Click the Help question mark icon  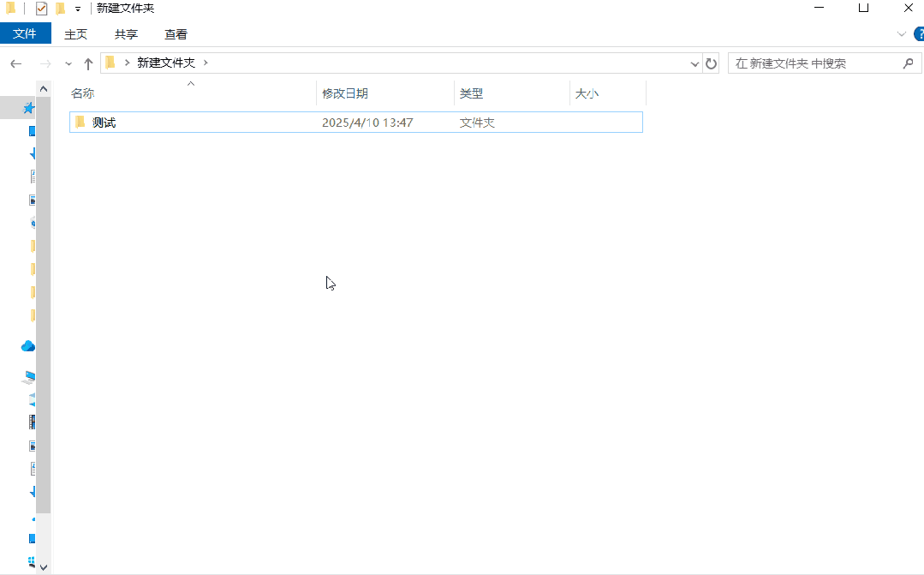(919, 34)
